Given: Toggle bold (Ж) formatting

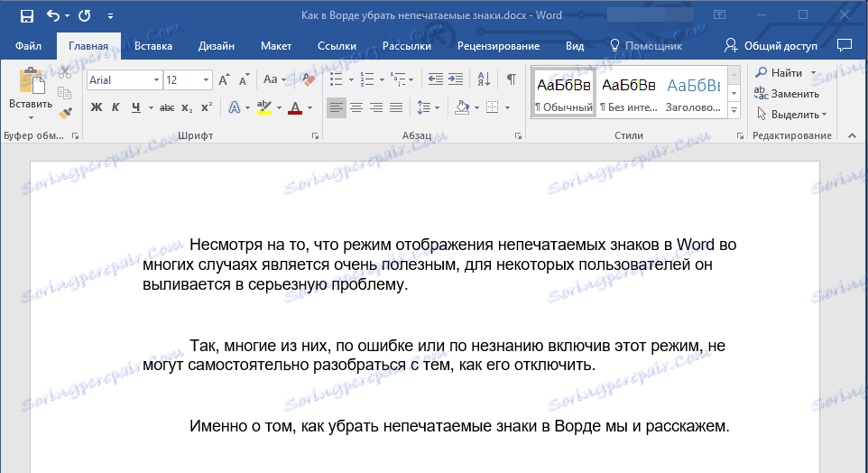Looking at the screenshot, I should (x=97, y=107).
